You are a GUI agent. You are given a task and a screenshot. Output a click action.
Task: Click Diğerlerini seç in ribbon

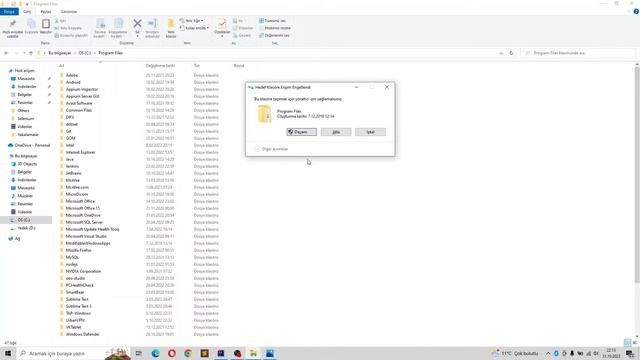click(x=274, y=36)
